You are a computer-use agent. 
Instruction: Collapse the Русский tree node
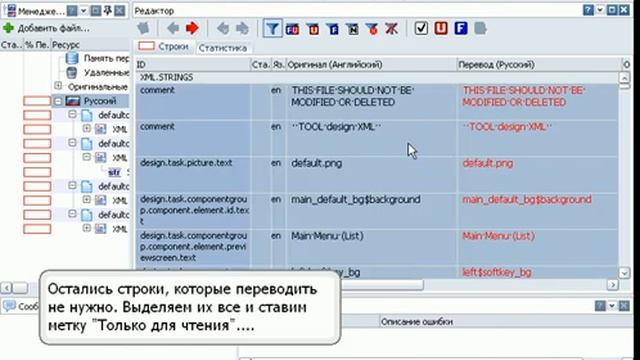click(58, 100)
